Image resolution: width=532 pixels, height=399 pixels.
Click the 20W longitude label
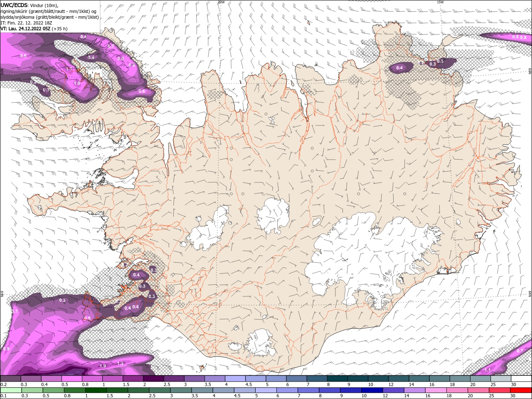pyautogui.click(x=221, y=2)
